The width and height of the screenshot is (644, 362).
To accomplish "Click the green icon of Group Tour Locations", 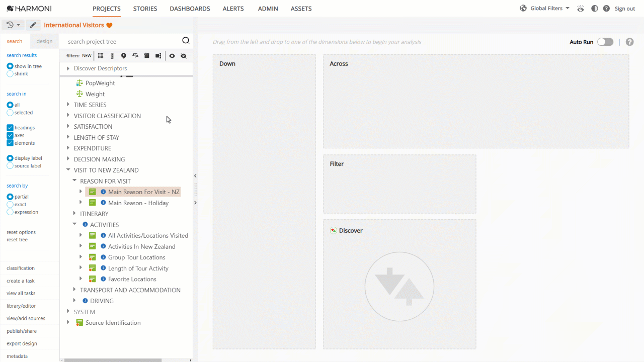I will pyautogui.click(x=93, y=257).
